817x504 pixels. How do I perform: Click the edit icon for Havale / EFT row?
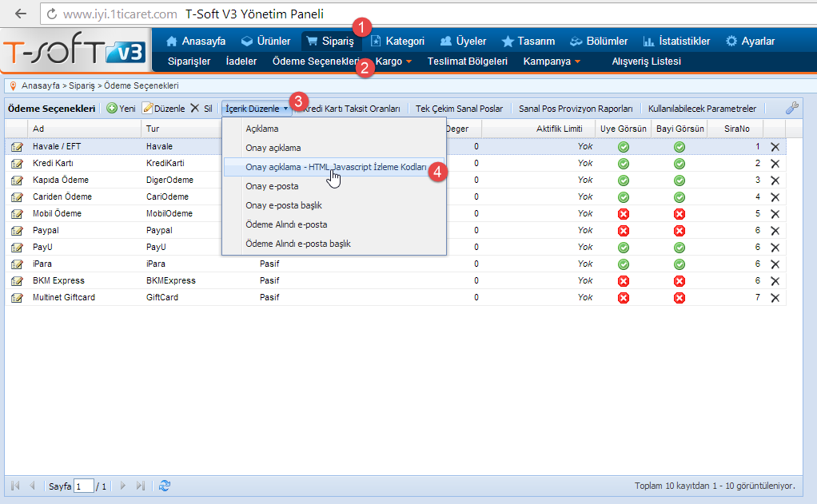pyautogui.click(x=17, y=147)
